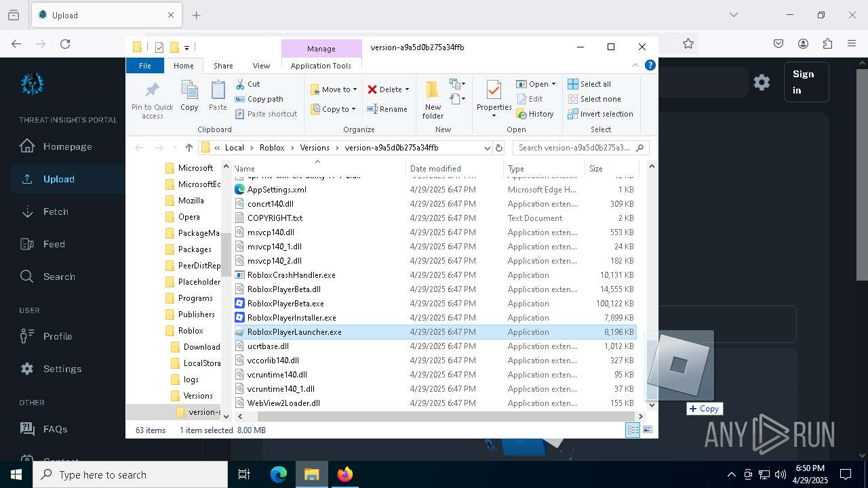Click the Paste ribbon icon

pyautogui.click(x=218, y=96)
